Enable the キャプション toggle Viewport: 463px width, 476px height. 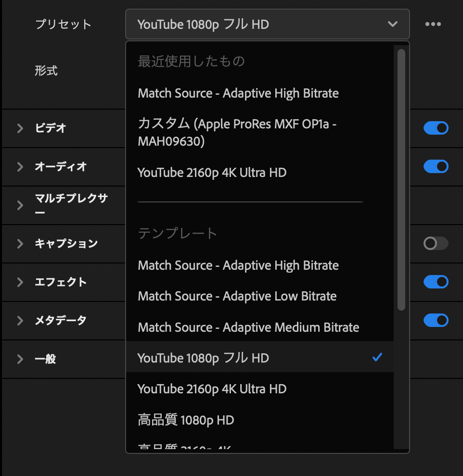click(436, 243)
